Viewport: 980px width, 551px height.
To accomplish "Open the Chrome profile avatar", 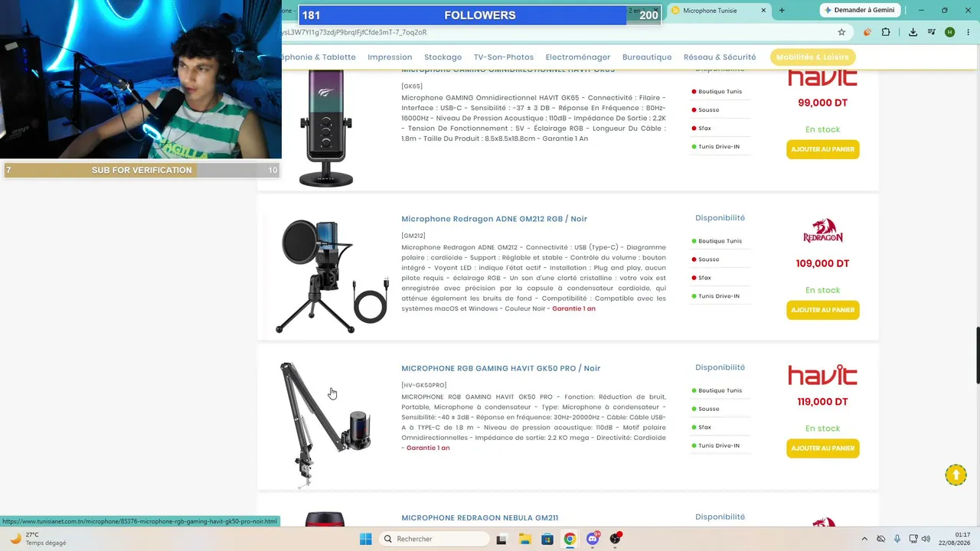I will [950, 32].
